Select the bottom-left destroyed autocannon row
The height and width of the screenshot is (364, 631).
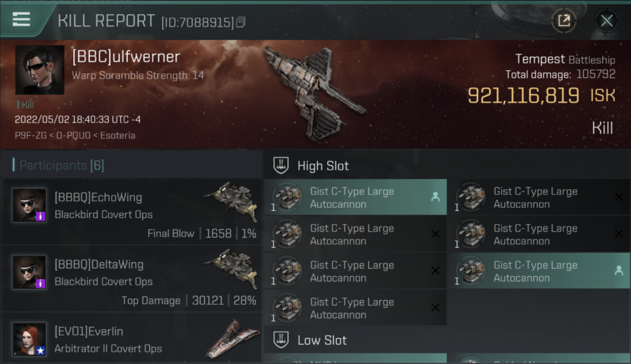[355, 308]
